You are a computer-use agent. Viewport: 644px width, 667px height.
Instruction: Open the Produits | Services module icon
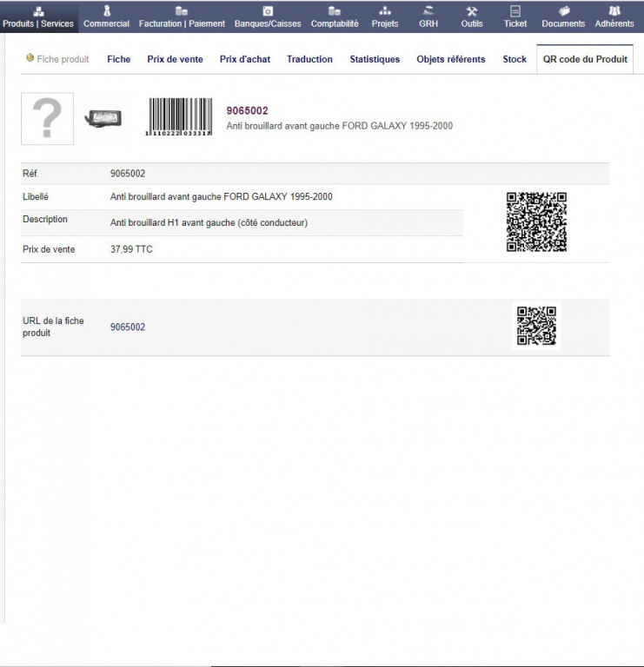[38, 10]
